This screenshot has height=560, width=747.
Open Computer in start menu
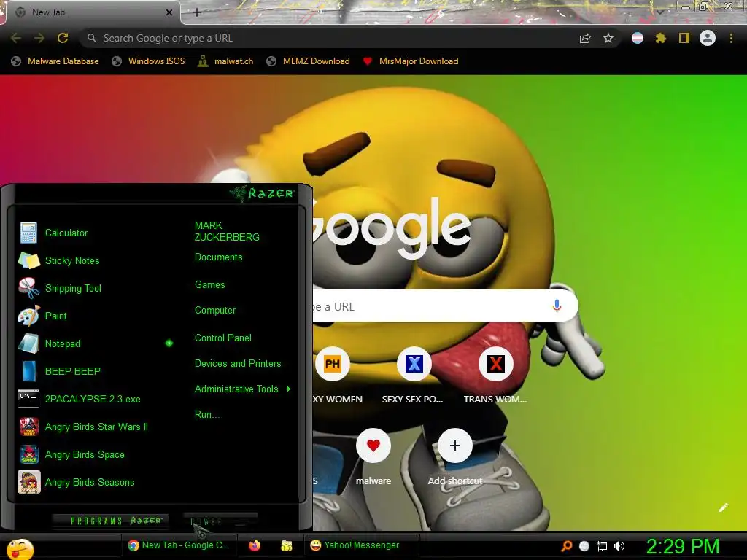coord(215,310)
